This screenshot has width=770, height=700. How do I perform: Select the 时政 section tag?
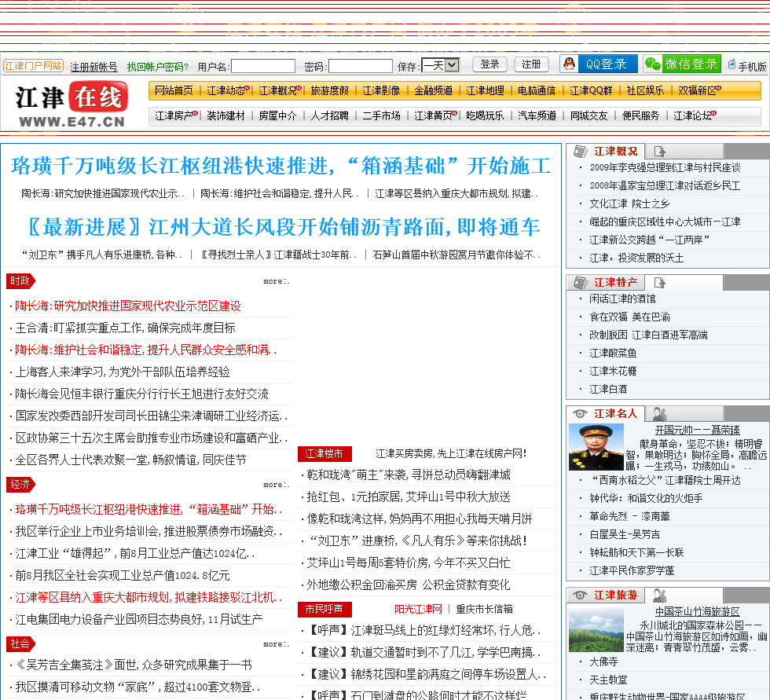[20, 280]
